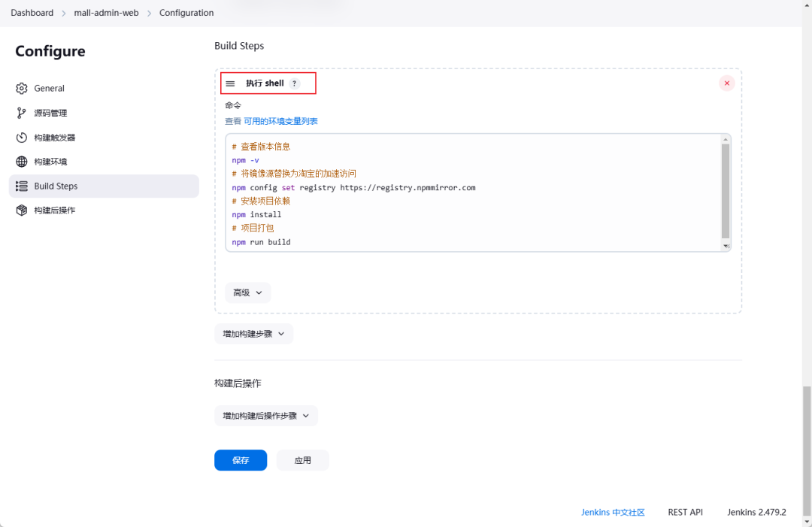Image resolution: width=812 pixels, height=527 pixels.
Task: Open Jenkins 中文社区 link
Action: (613, 512)
